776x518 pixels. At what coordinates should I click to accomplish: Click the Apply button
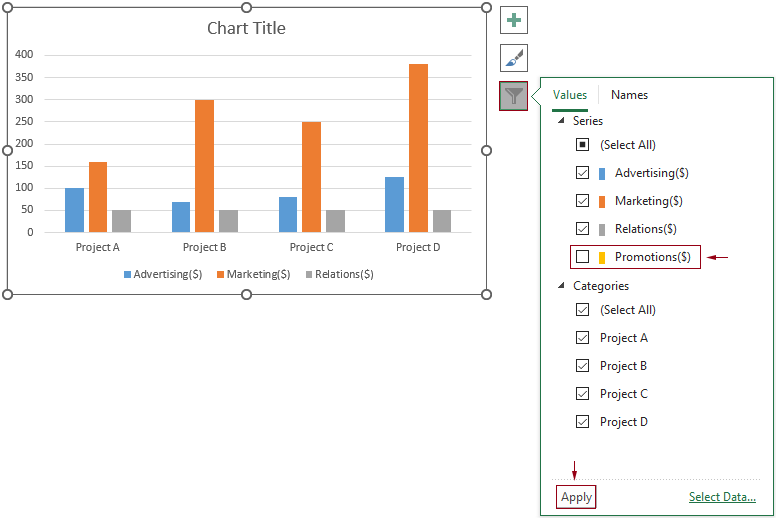pos(577,497)
